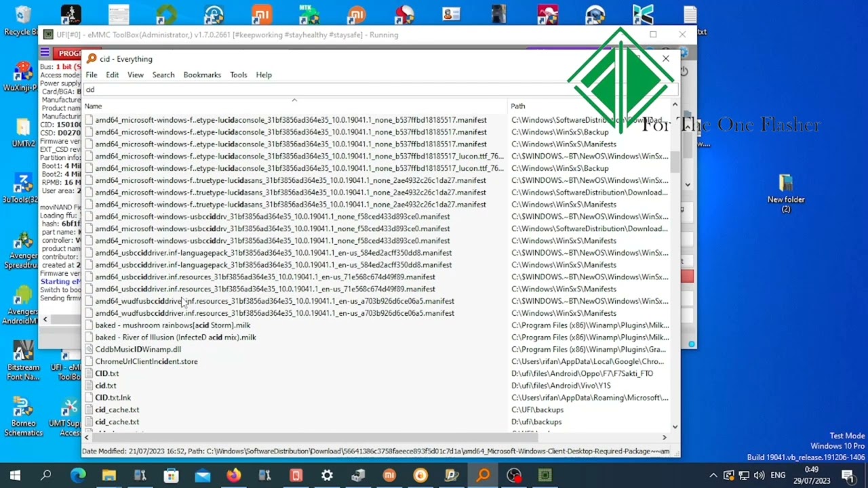The height and width of the screenshot is (488, 868).
Task: Open the MTK desktop shortcut icon
Action: tap(309, 14)
